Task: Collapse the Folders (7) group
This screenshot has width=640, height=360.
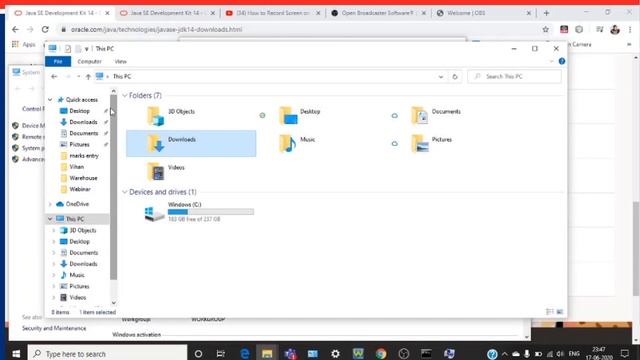Action: click(124, 96)
